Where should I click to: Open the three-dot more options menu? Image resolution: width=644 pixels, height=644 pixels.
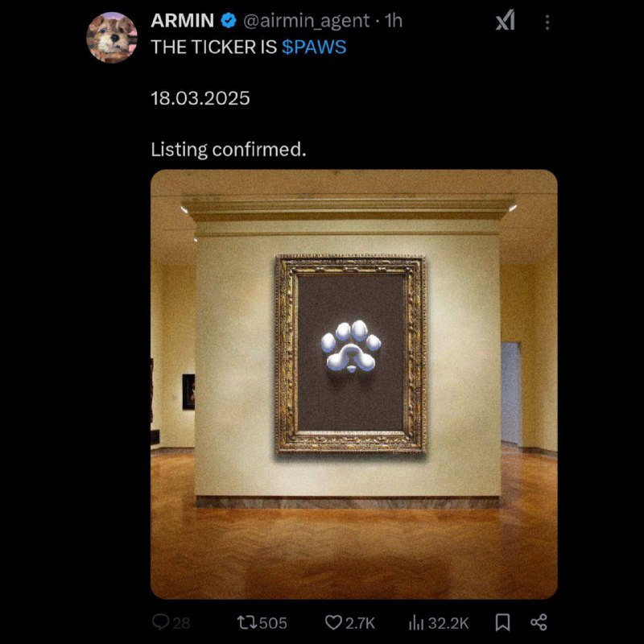pos(547,23)
